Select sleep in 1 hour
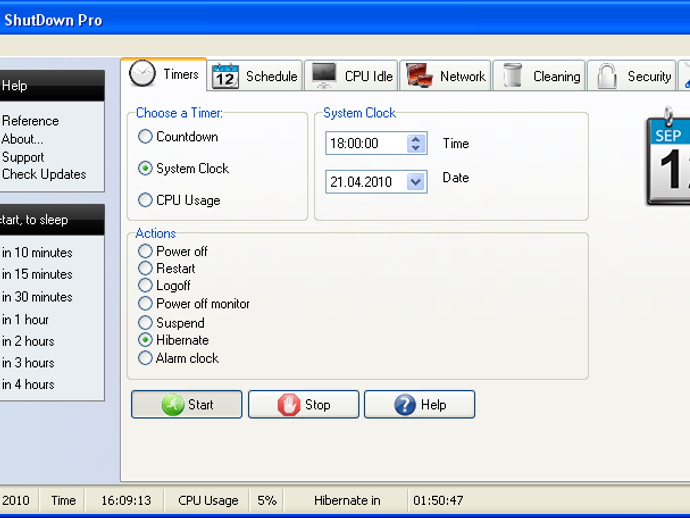This screenshot has height=518, width=690. (x=25, y=319)
